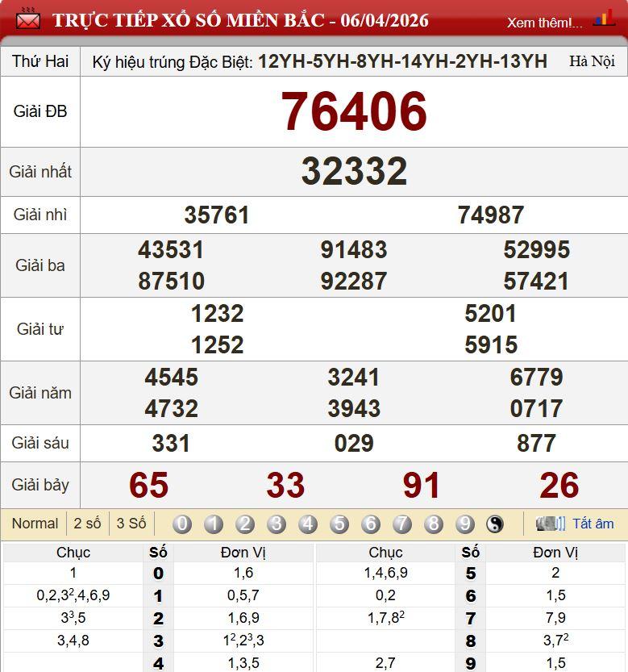Switch to Normal display mode
This screenshot has height=672, width=628.
tap(35, 524)
